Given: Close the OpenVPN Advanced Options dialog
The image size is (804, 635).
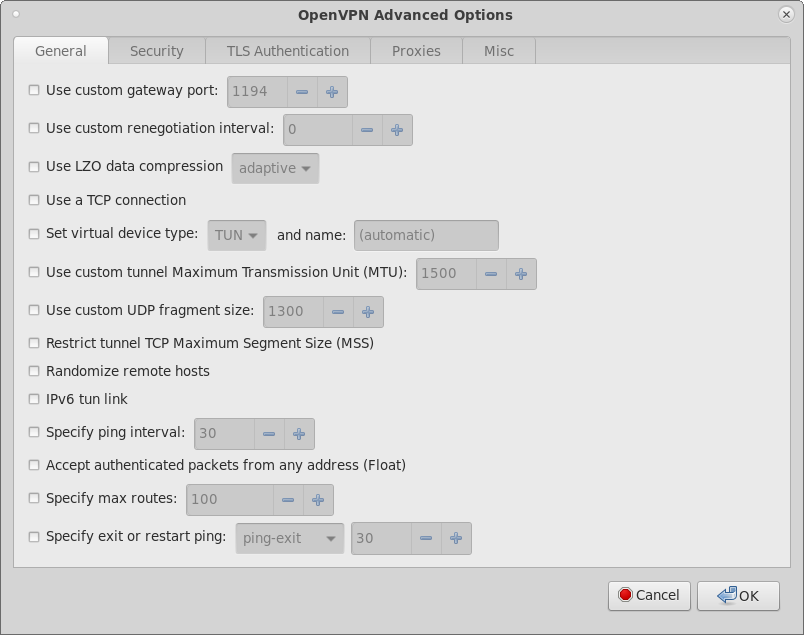Looking at the screenshot, I should (786, 14).
